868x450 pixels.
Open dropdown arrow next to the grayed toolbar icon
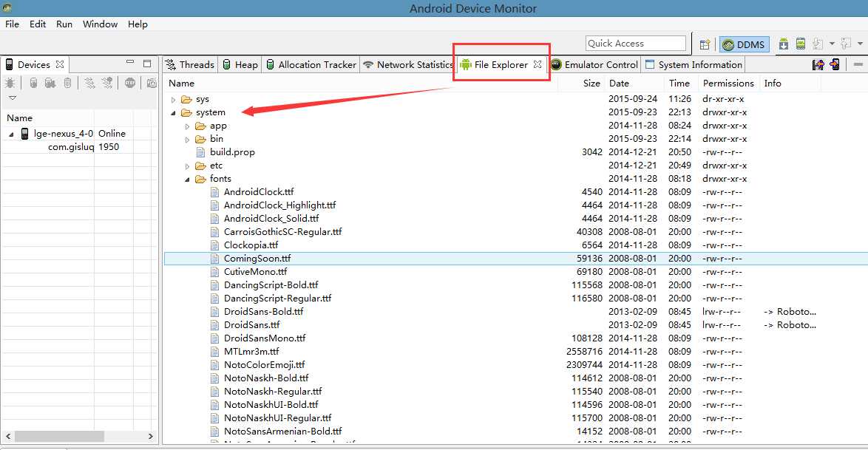pos(832,44)
